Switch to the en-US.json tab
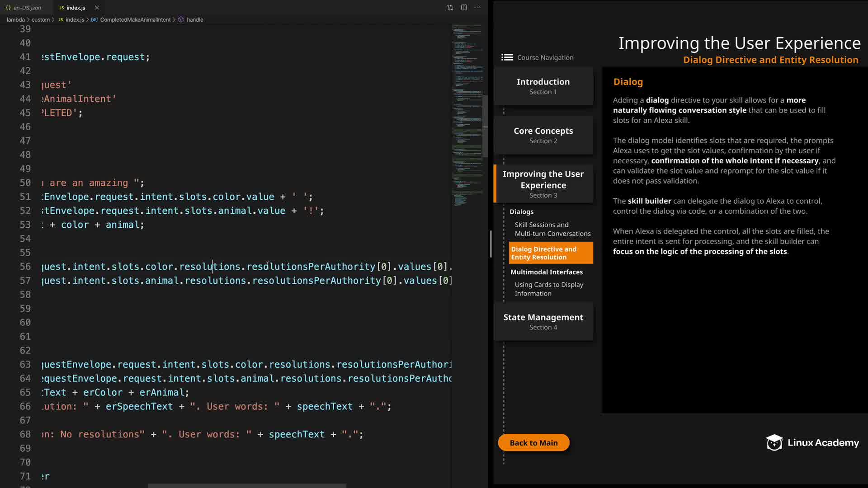The width and height of the screenshot is (868, 488). (27, 8)
